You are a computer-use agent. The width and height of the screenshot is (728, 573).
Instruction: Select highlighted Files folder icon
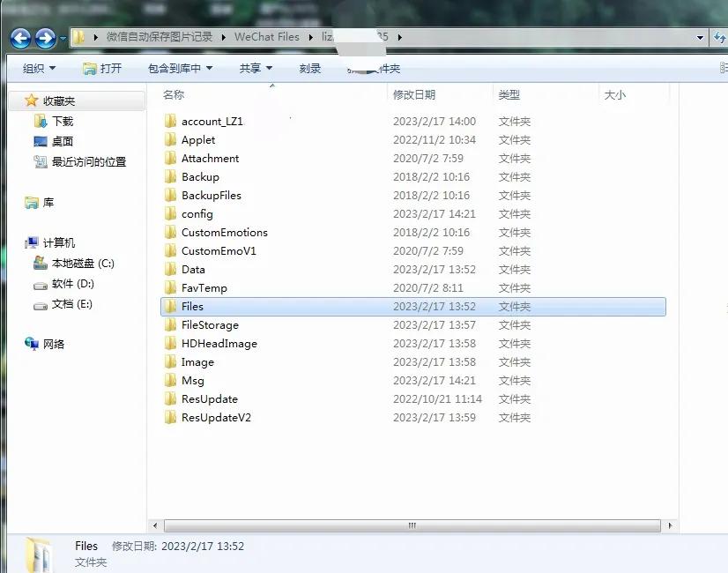coord(170,307)
